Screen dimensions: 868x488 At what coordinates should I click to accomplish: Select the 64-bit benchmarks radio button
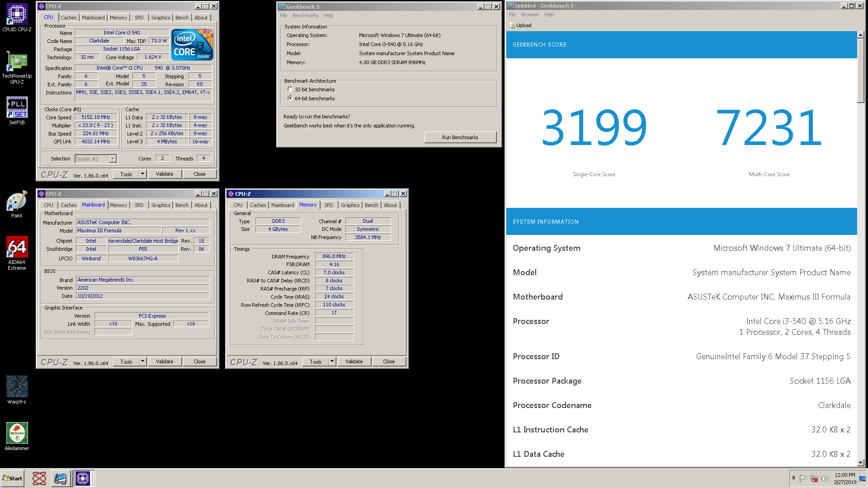pyautogui.click(x=290, y=98)
